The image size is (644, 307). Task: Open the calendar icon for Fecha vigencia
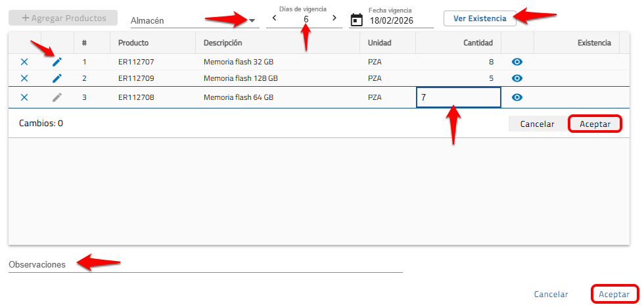(x=356, y=20)
